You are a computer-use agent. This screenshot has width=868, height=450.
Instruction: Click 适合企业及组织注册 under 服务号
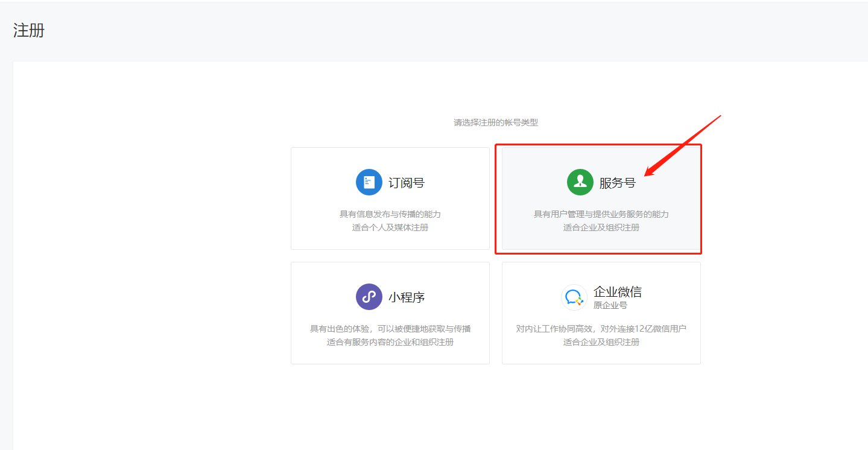[601, 228]
